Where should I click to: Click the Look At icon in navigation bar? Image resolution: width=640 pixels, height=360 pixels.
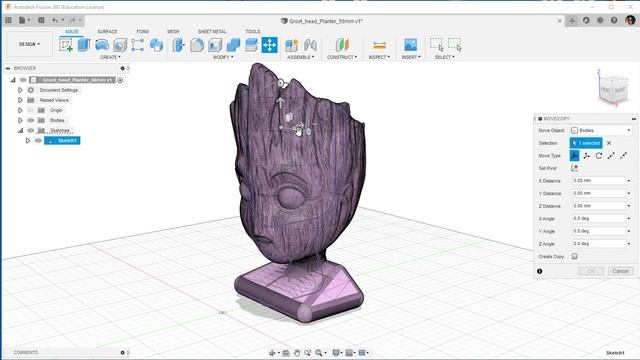pyautogui.click(x=286, y=353)
